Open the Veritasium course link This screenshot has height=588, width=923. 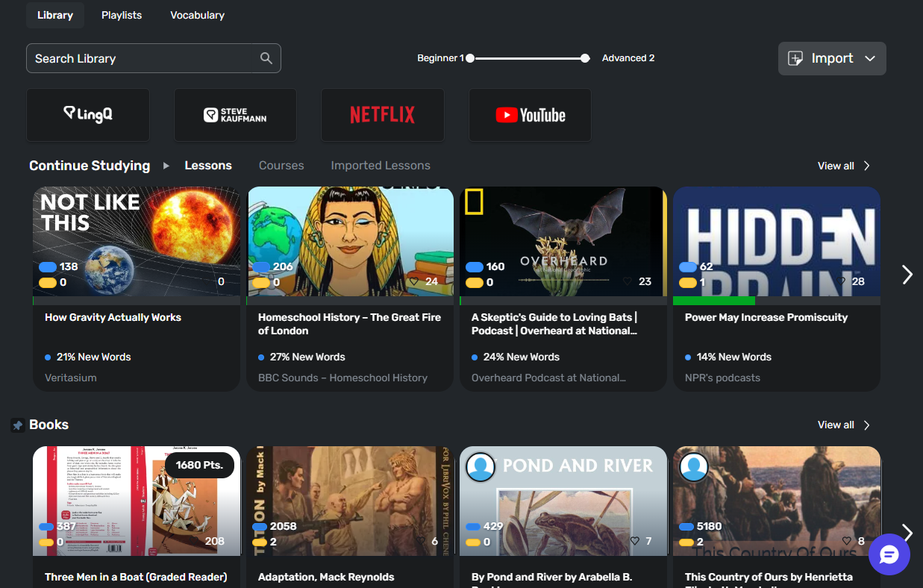[x=71, y=378]
